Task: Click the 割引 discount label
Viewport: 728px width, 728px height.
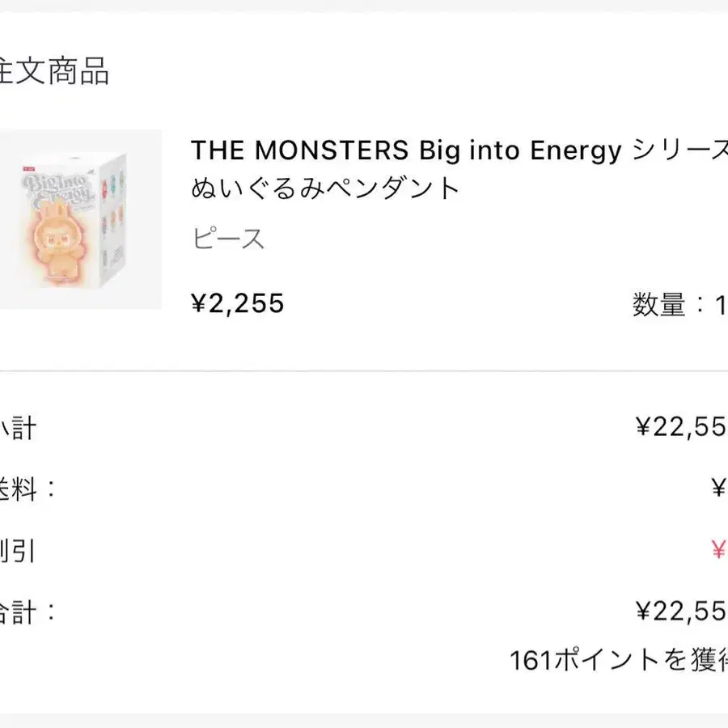Action: (18, 551)
